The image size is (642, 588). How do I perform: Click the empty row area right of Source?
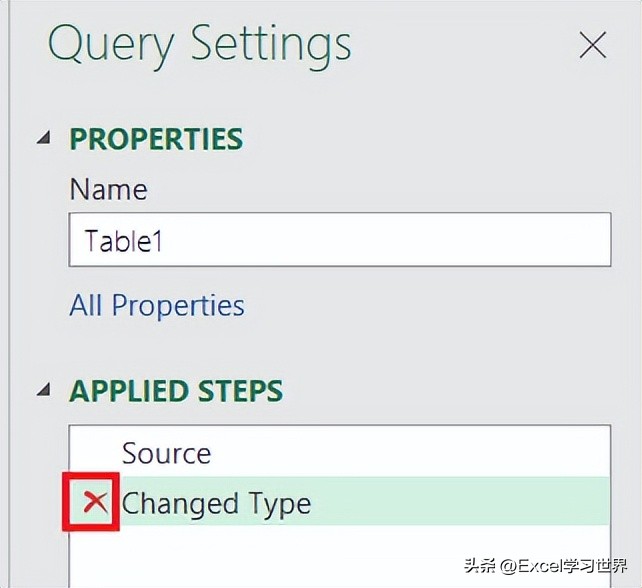pos(411,453)
